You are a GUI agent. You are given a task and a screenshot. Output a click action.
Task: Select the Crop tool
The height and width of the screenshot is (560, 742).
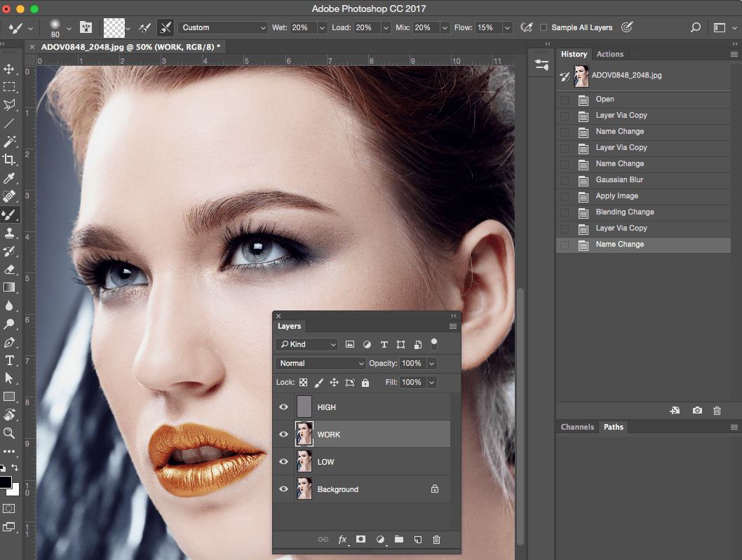(x=9, y=160)
